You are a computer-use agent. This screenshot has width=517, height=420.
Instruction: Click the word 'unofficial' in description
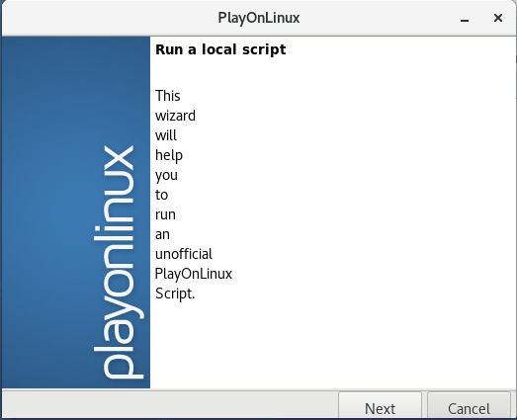184,254
